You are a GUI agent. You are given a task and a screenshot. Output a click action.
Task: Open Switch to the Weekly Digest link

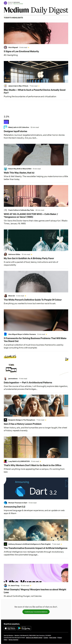pos(34,638)
